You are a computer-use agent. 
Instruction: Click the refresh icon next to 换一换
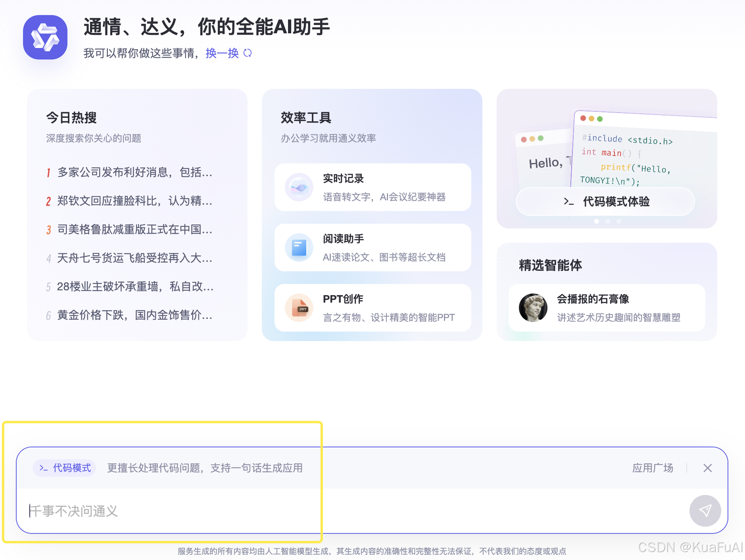click(x=248, y=53)
